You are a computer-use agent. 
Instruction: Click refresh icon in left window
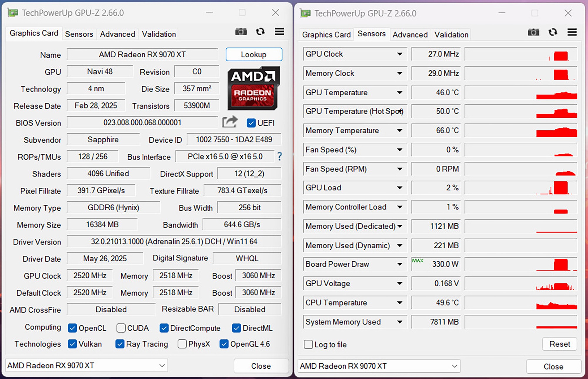click(x=260, y=31)
